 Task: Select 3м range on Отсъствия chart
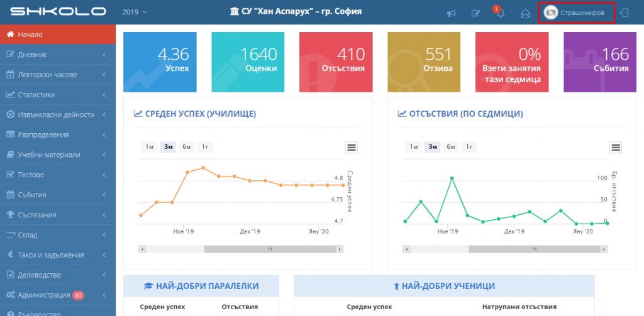click(x=432, y=147)
